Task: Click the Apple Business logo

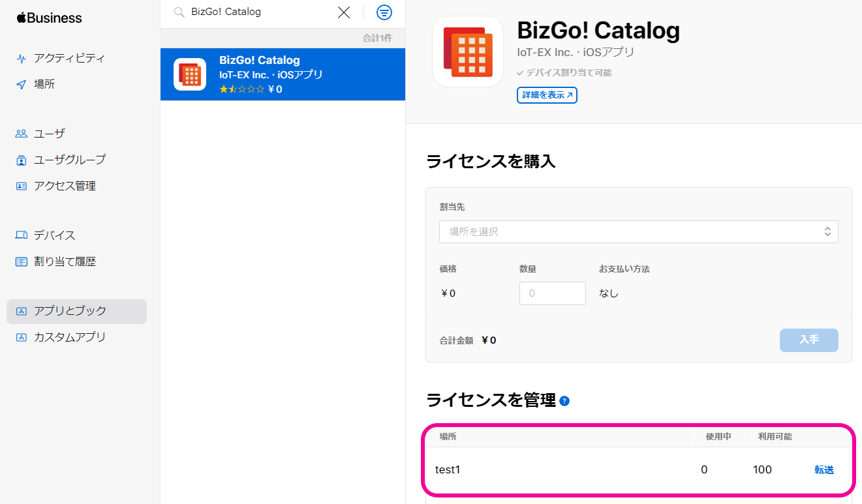Action: pyautogui.click(x=50, y=18)
